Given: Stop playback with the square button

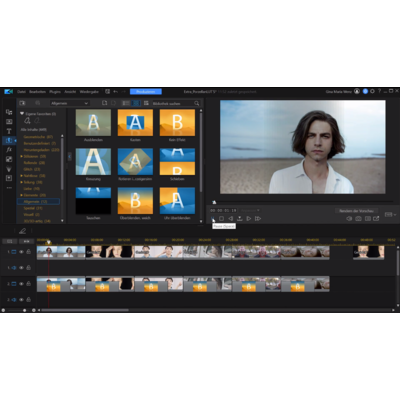Looking at the screenshot, I should tap(221, 219).
